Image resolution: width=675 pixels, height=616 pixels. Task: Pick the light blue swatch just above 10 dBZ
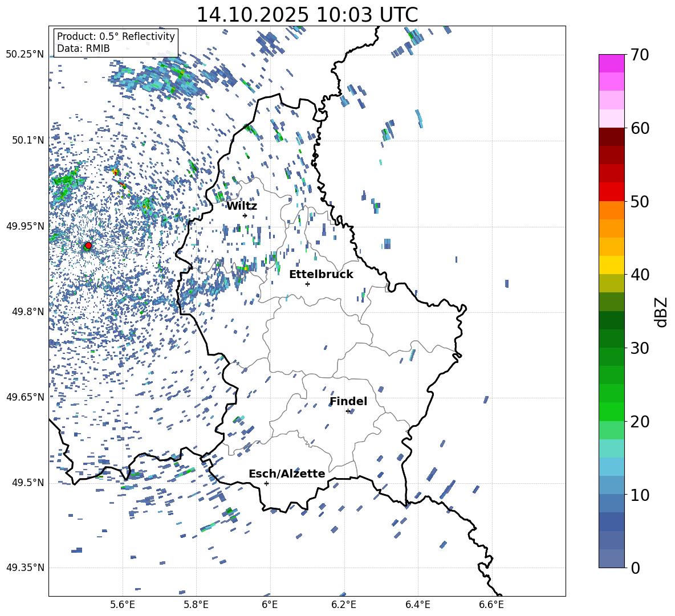coord(611,486)
